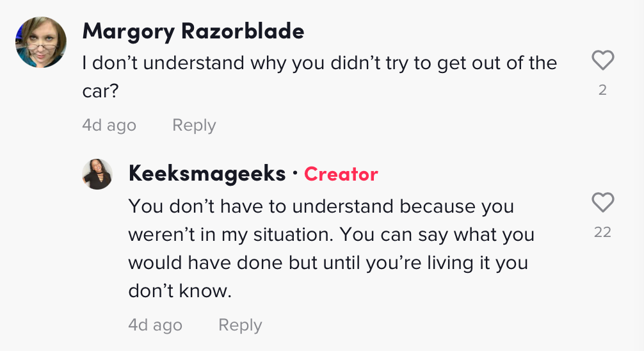Open Margory Razorblade's profile picture
The image size is (644, 351).
[41, 42]
